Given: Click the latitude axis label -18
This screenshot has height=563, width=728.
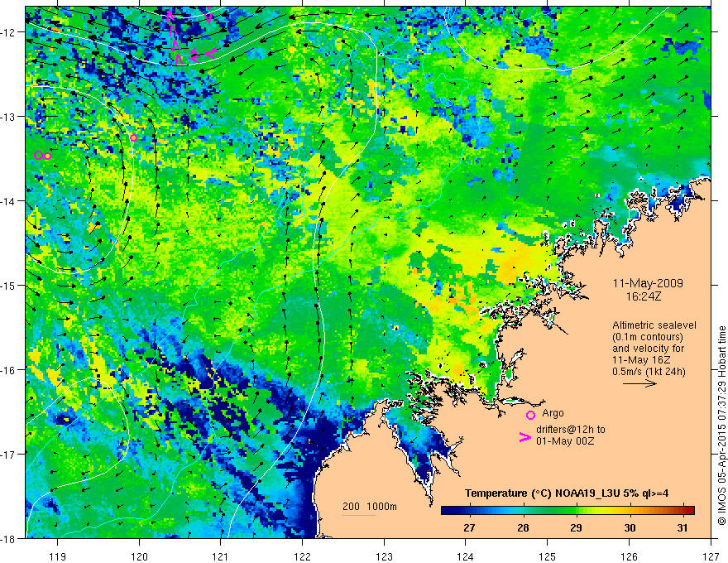Looking at the screenshot, I should (x=9, y=538).
